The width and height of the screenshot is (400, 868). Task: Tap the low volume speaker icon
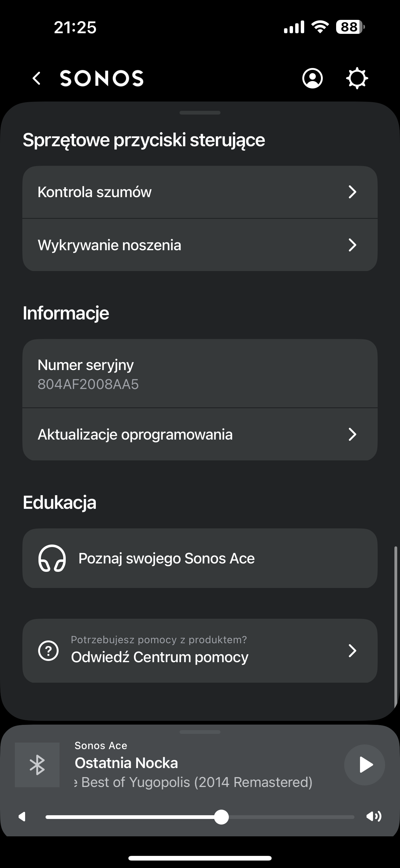point(22,817)
